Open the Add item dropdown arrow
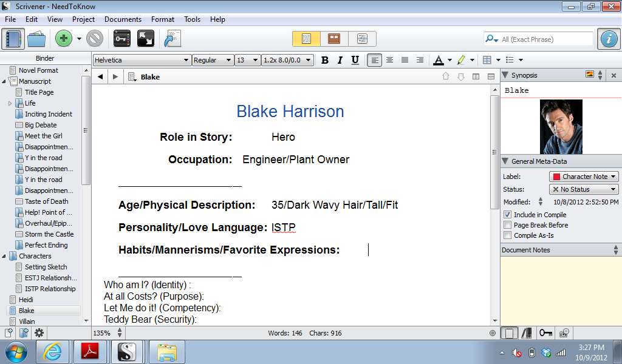Viewport: 622px width, 364px height. click(79, 39)
